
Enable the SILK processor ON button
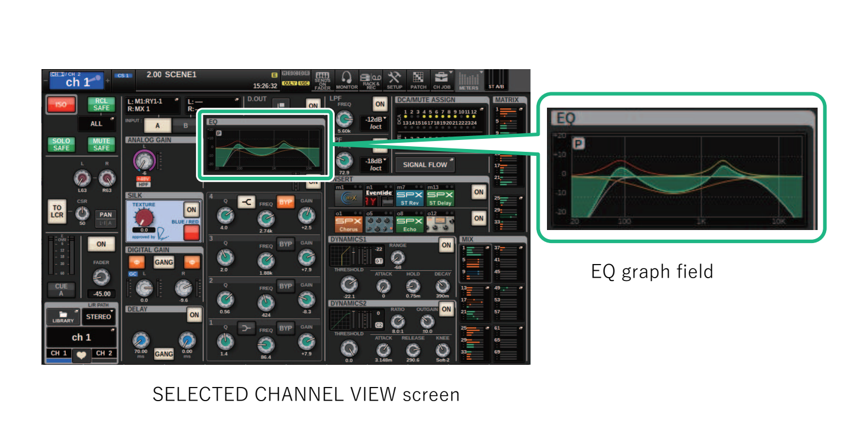click(x=191, y=209)
